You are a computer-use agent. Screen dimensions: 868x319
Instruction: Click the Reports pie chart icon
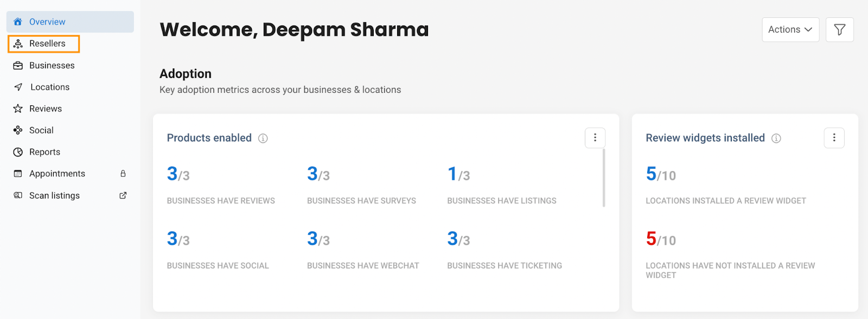[x=18, y=152]
